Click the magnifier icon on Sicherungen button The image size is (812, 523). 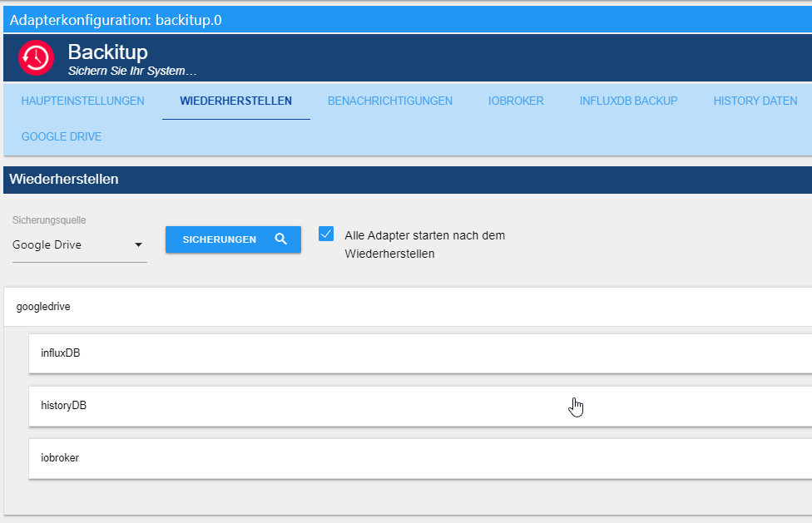pyautogui.click(x=280, y=239)
